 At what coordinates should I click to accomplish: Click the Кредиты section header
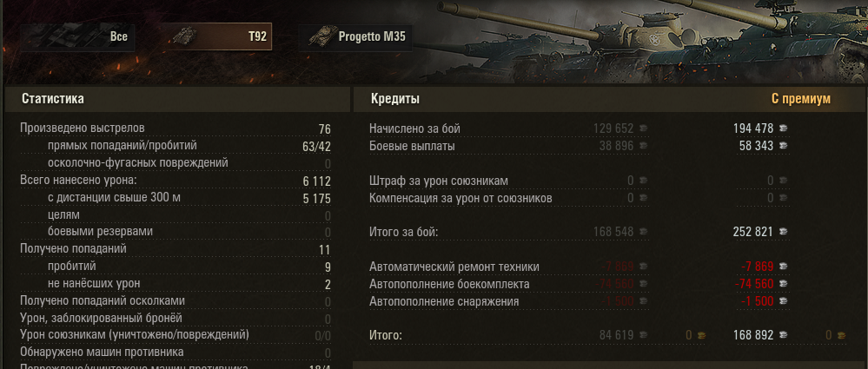tap(395, 99)
